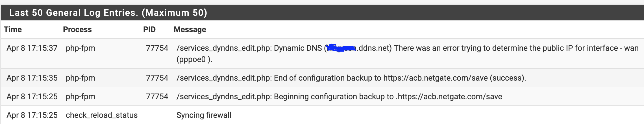Click php-fpm in the 17:15:37 row
This screenshot has height=124, width=644.
click(80, 48)
